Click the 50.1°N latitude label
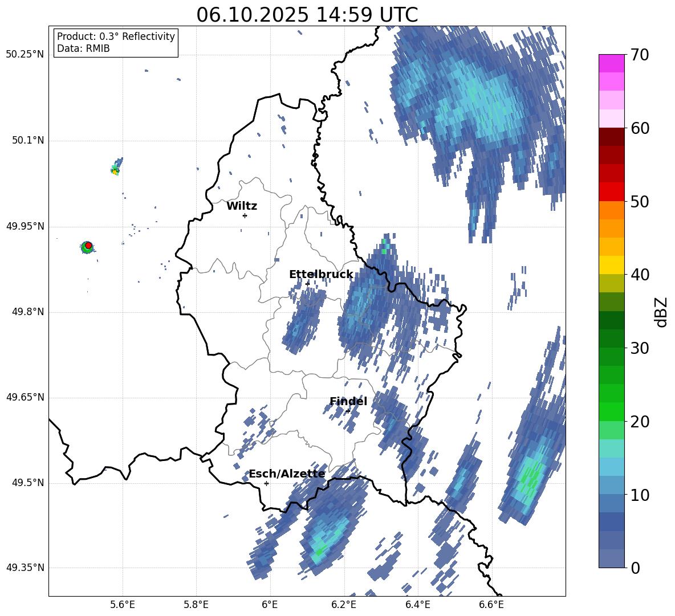The width and height of the screenshot is (675, 616). pyautogui.click(x=28, y=140)
